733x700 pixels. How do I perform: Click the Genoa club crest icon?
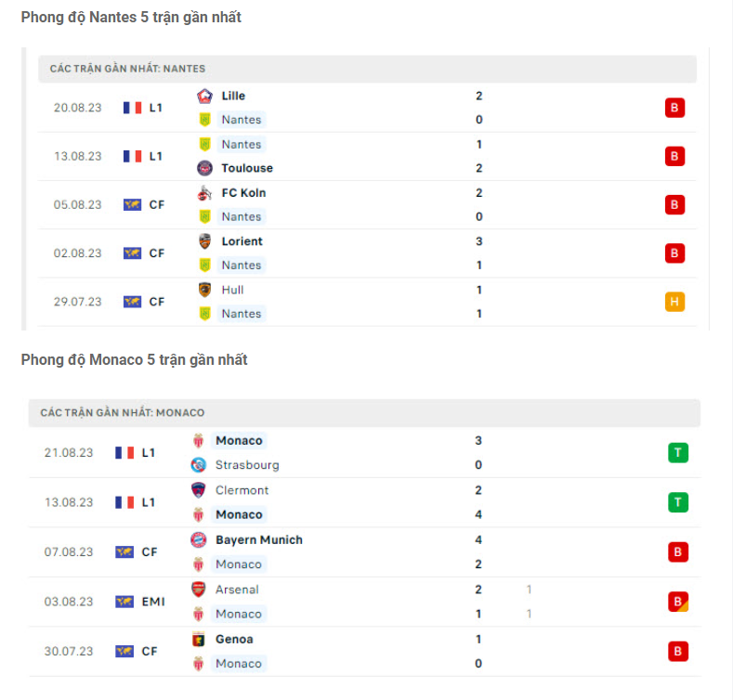click(198, 639)
